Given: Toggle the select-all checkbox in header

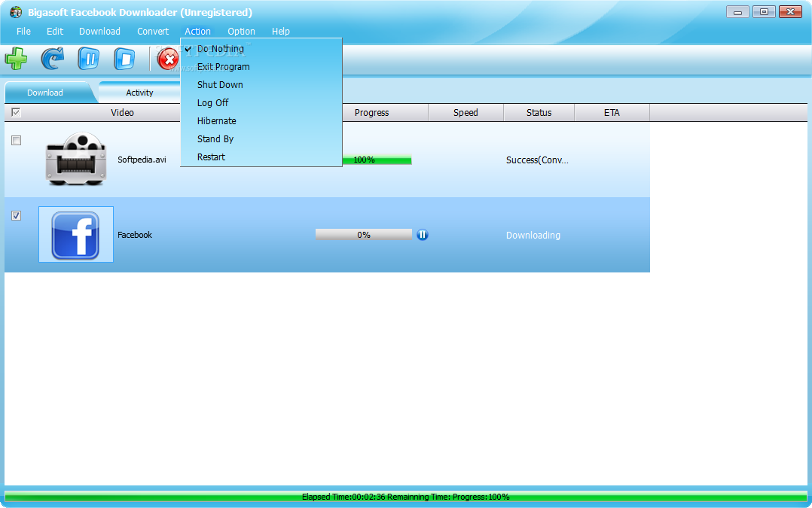Looking at the screenshot, I should (x=16, y=112).
